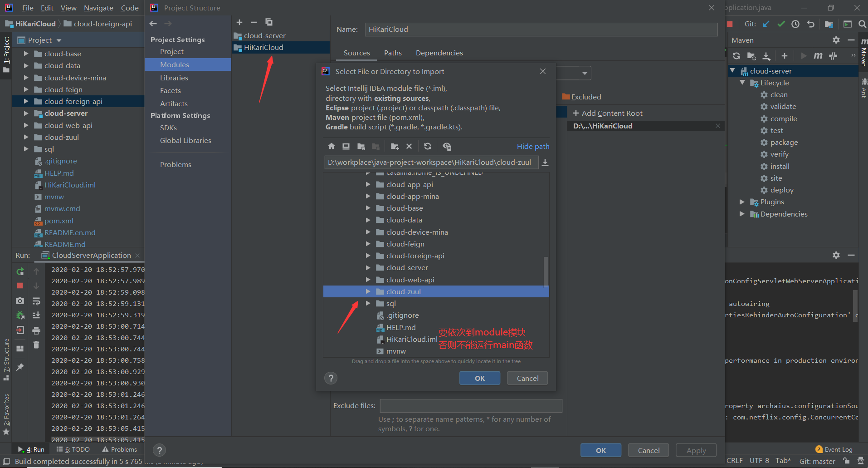Open the Event Log in status bar

pyautogui.click(x=834, y=449)
